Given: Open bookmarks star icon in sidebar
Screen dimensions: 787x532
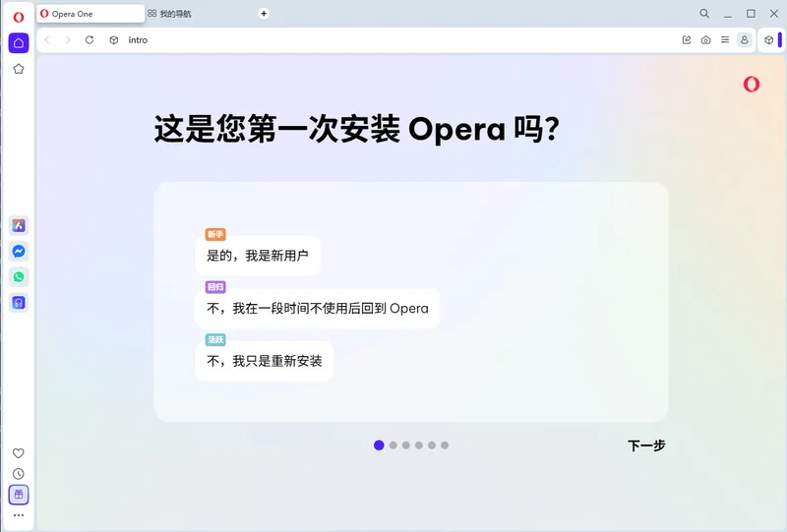Looking at the screenshot, I should (19, 69).
